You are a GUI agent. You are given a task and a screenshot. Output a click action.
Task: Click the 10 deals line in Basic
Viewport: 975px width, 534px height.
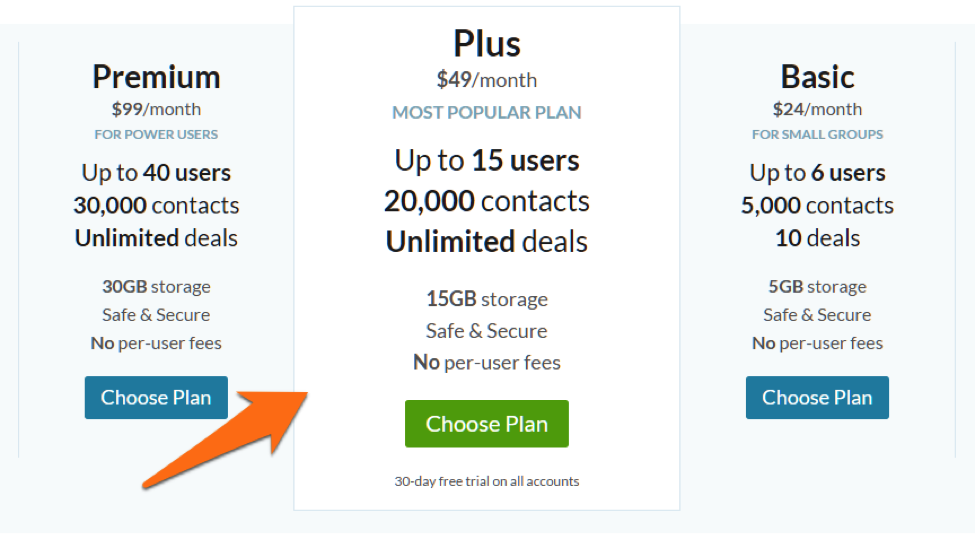click(x=817, y=238)
